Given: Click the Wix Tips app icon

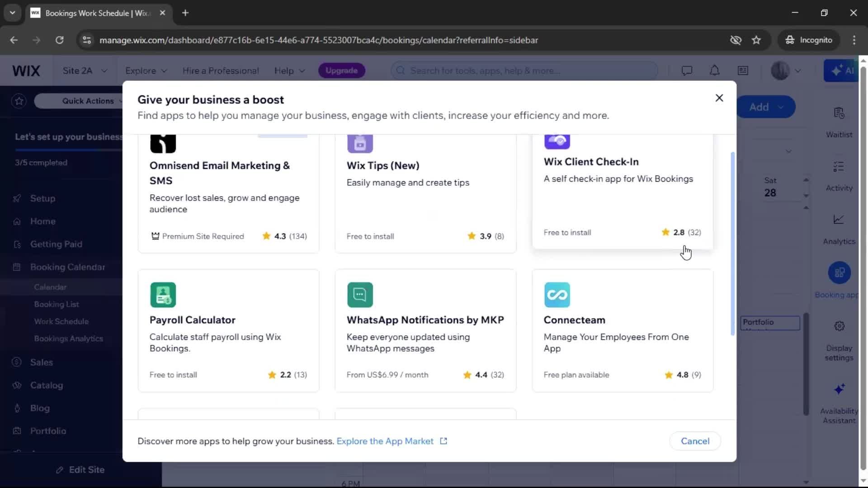Looking at the screenshot, I should point(360,144).
